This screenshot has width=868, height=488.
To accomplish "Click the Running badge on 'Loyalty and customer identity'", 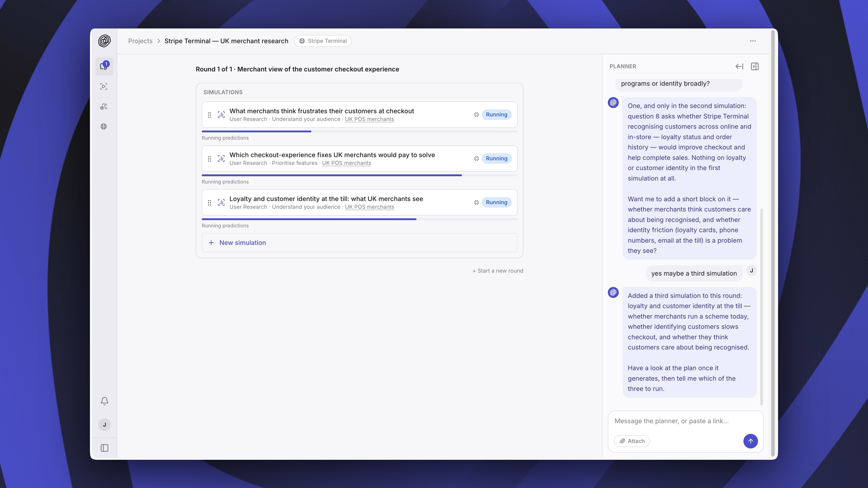I will 496,202.
